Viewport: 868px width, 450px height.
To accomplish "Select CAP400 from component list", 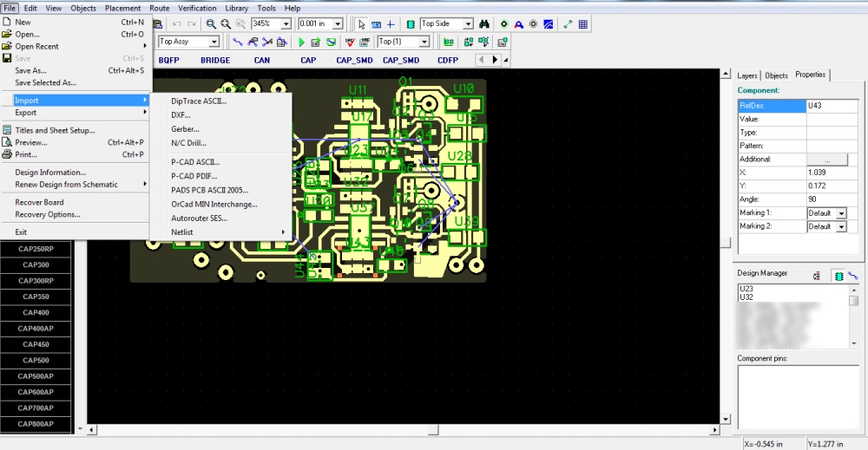I will (x=36, y=312).
